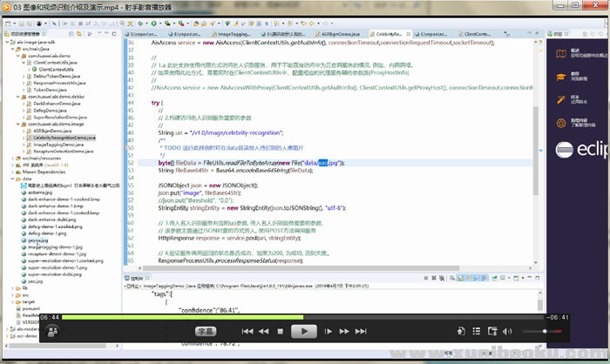Image resolution: width=610 pixels, height=364 pixels.
Task: Toggle the subtitle button in player
Action: (x=205, y=331)
